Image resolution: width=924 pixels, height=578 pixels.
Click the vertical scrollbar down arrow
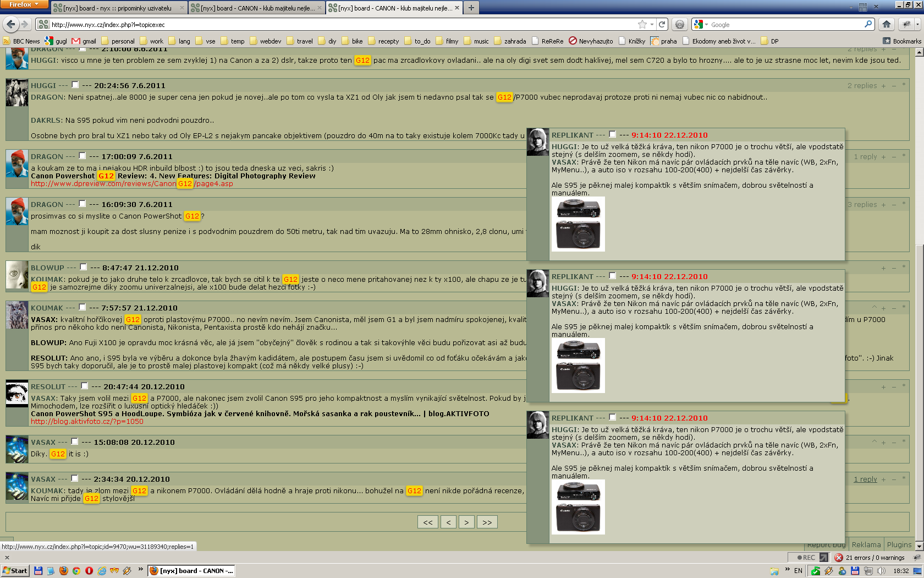919,546
